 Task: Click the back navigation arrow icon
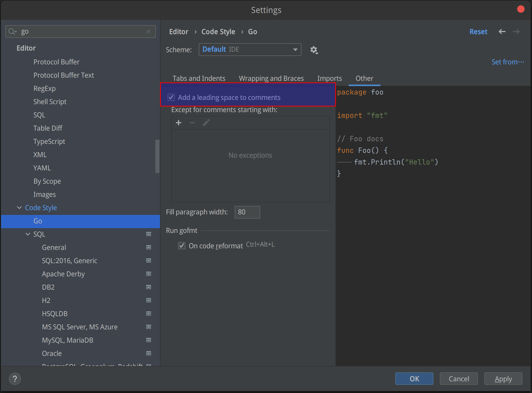[502, 32]
